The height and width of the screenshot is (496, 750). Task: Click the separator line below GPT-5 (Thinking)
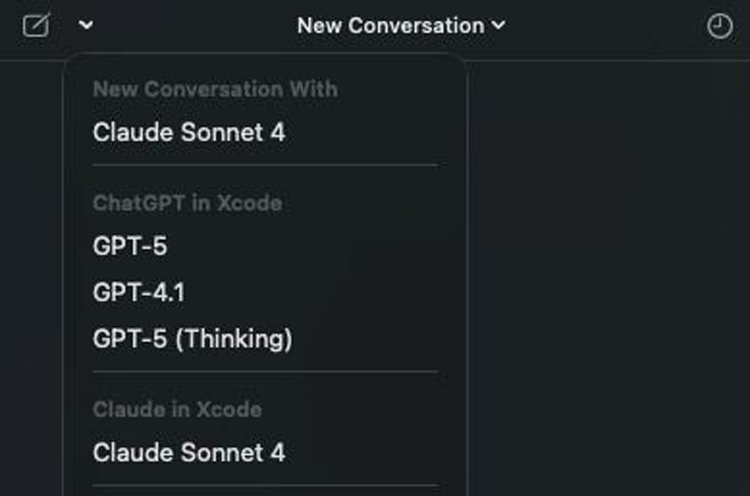[265, 372]
